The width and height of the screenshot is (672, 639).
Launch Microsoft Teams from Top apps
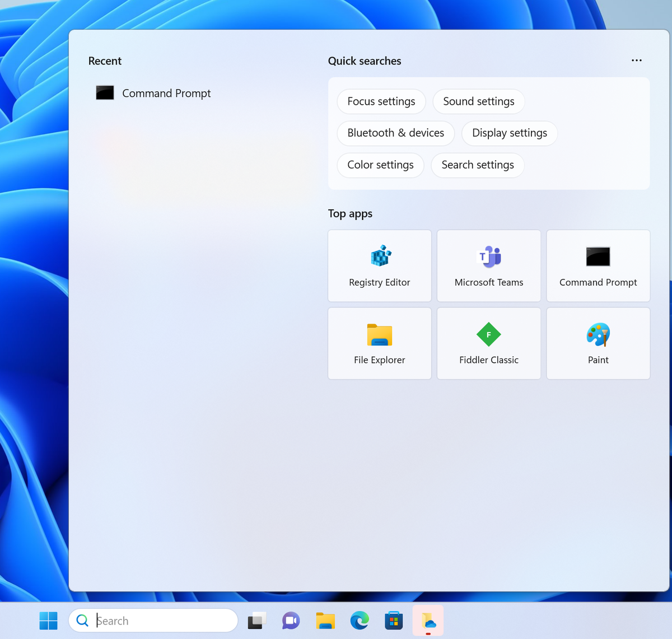coord(488,265)
